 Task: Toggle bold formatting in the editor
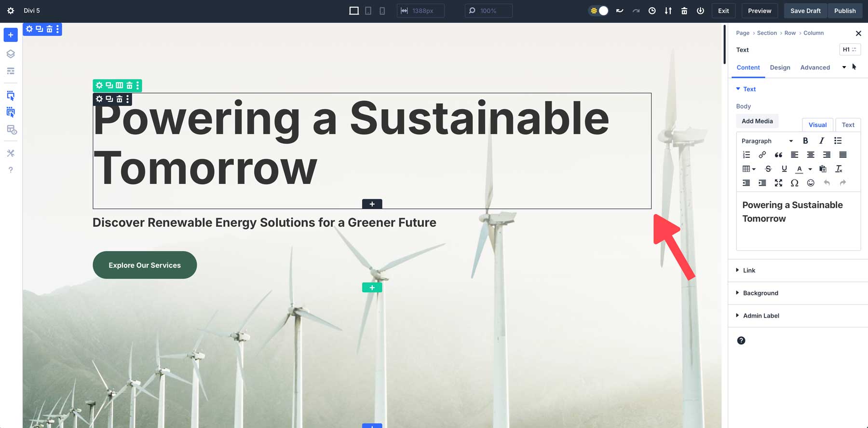(805, 141)
